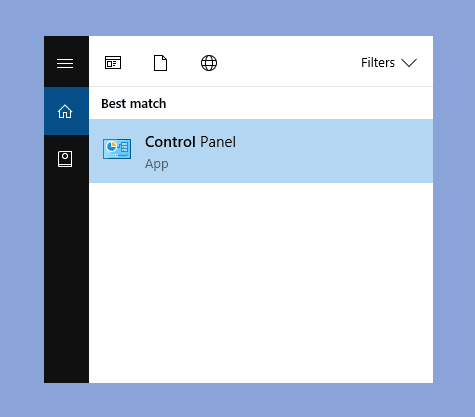
Task: Click the Control Panel app icon
Action: (117, 149)
